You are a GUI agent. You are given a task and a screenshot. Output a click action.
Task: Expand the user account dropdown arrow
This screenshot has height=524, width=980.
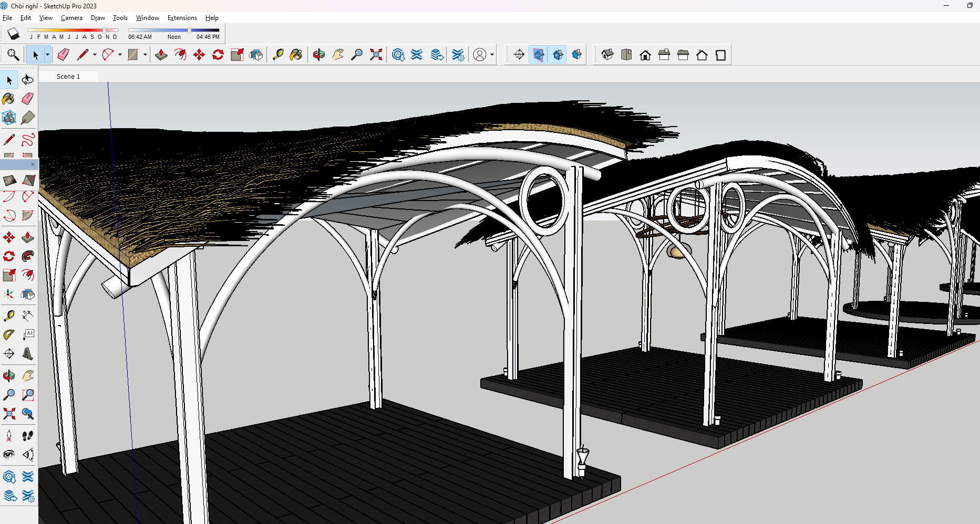tap(492, 55)
